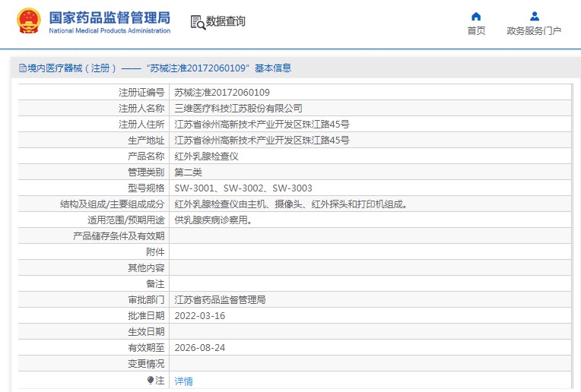This screenshot has width=581, height=392.
Task: Click the 产品储存条件及有效期 label
Action: pyautogui.click(x=119, y=236)
